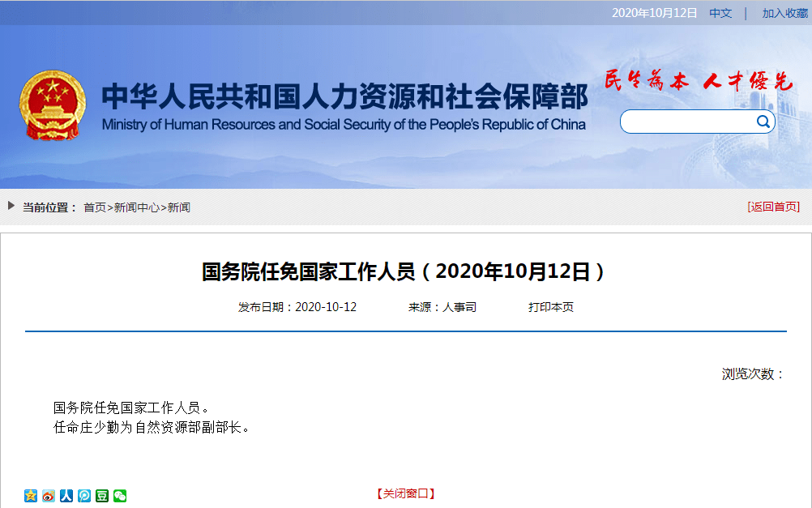
Task: Click the [返回首页] link
Action: pyautogui.click(x=774, y=207)
